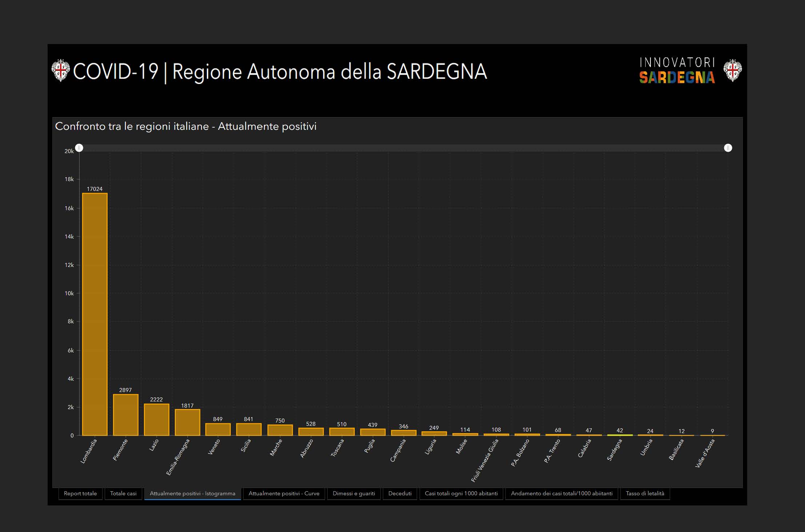Switch to the Totale casi tab

123,493
